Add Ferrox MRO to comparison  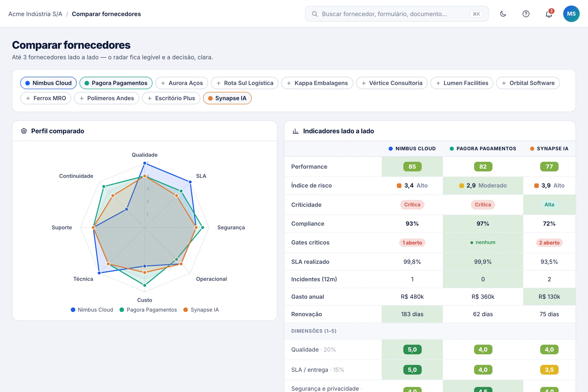click(46, 98)
